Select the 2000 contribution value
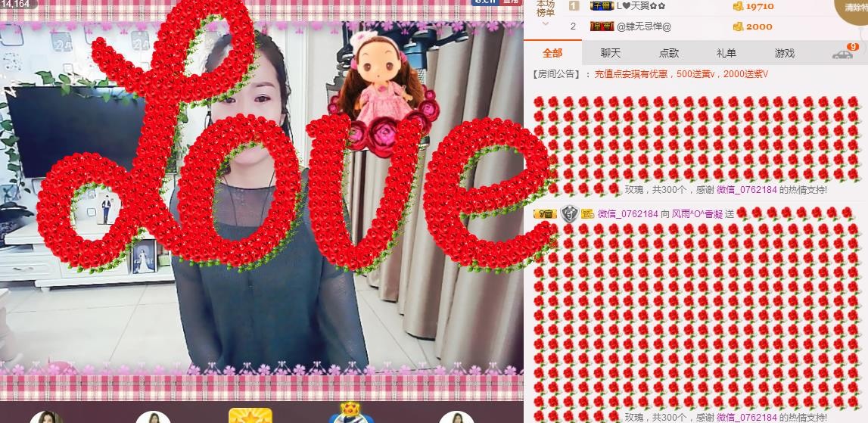The image size is (868, 423). click(758, 26)
